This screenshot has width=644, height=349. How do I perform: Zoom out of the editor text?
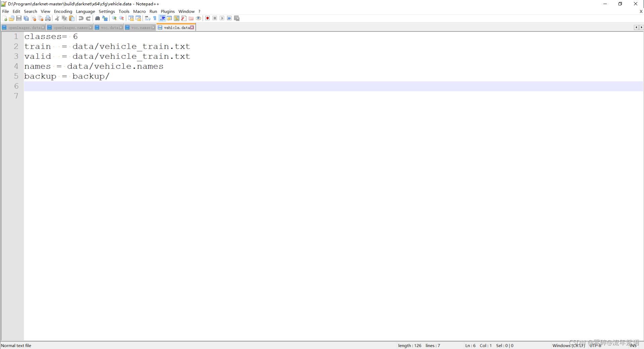point(122,18)
